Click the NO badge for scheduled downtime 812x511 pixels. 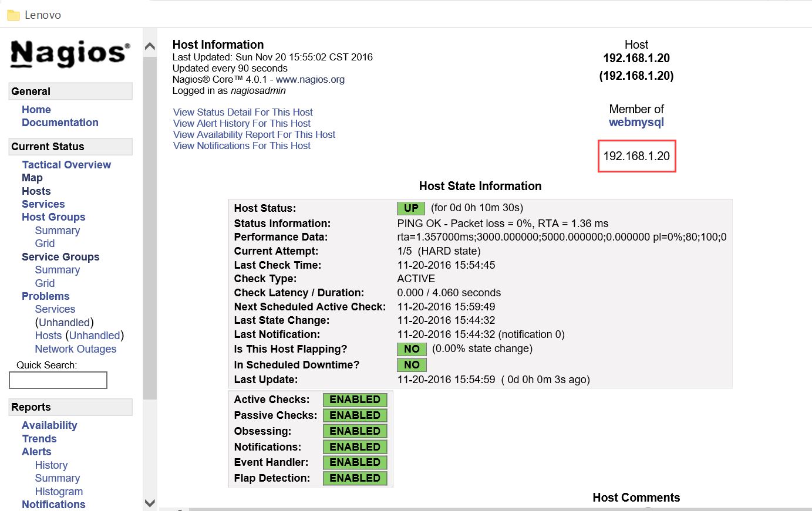[412, 365]
